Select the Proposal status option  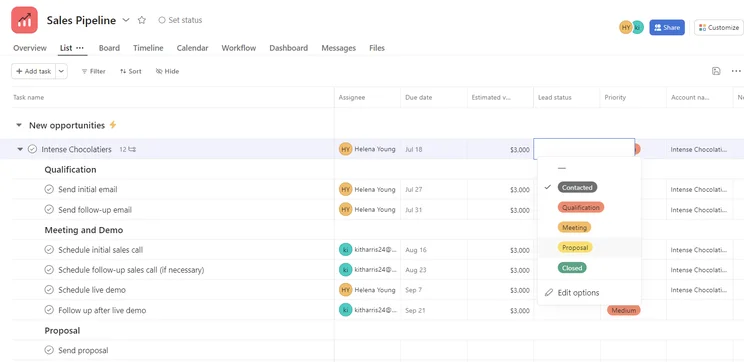click(x=575, y=247)
